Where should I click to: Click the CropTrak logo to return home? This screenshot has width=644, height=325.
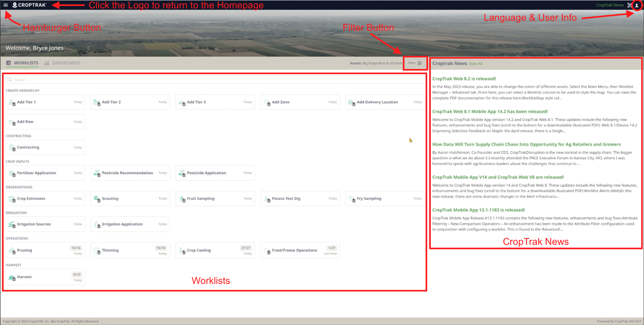[x=30, y=5]
